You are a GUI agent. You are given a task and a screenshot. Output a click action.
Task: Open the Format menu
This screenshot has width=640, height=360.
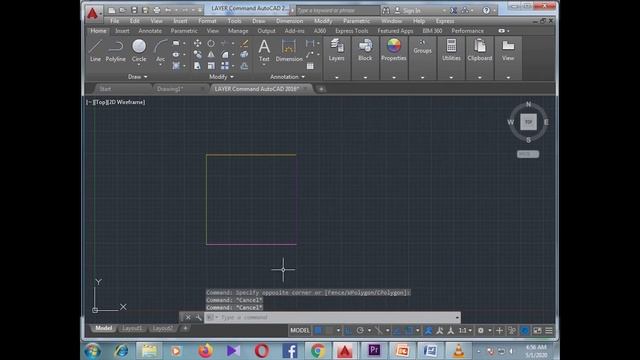(x=207, y=21)
